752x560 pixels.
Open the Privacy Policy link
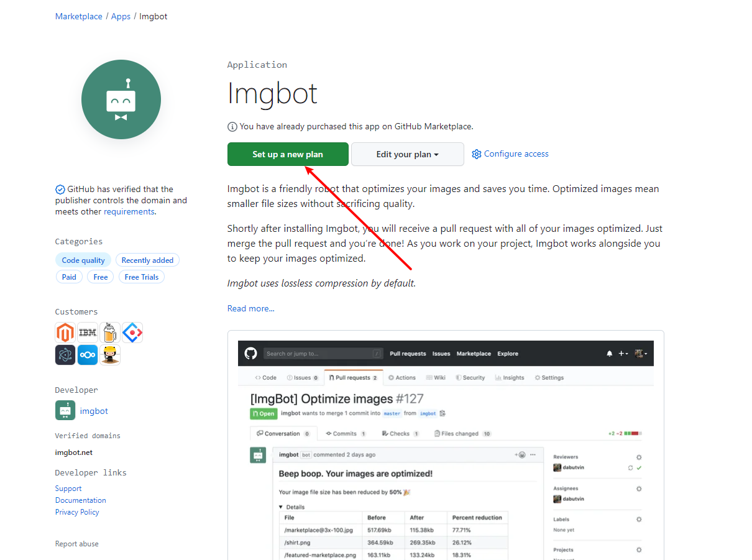tap(77, 512)
